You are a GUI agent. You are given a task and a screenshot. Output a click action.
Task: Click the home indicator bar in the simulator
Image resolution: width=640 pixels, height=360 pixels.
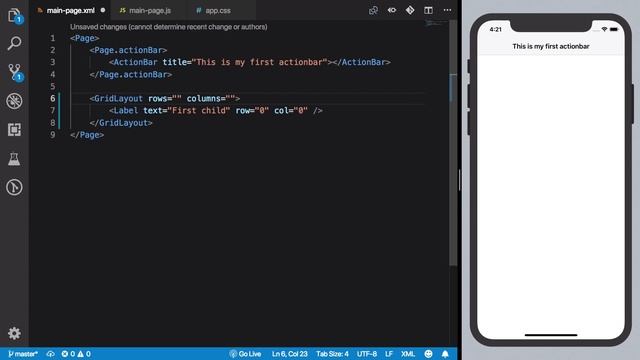coord(551,335)
